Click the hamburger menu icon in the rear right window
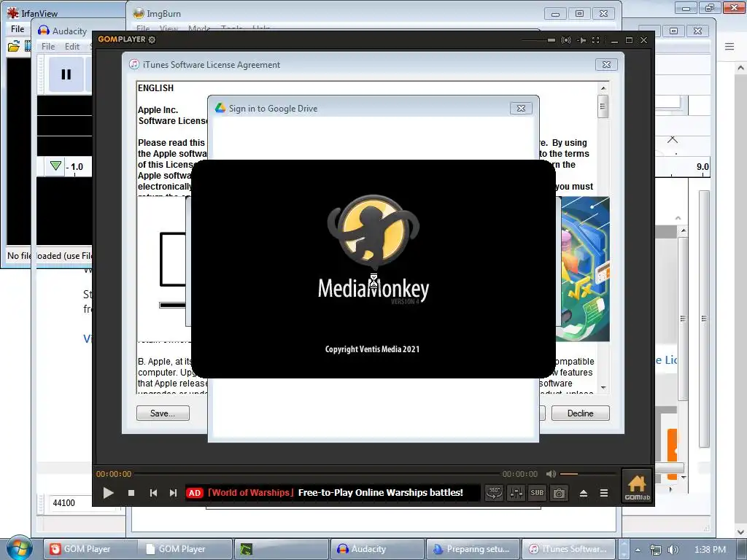 pyautogui.click(x=729, y=46)
